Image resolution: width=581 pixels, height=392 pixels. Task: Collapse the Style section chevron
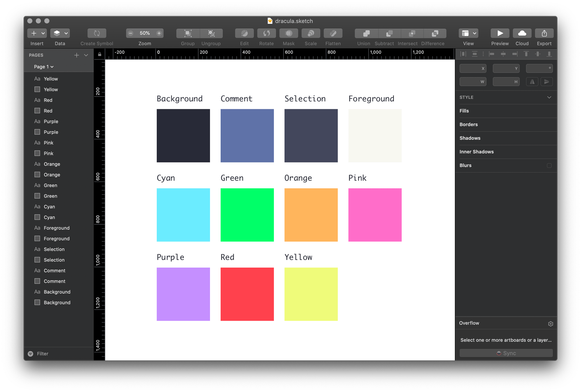click(549, 97)
